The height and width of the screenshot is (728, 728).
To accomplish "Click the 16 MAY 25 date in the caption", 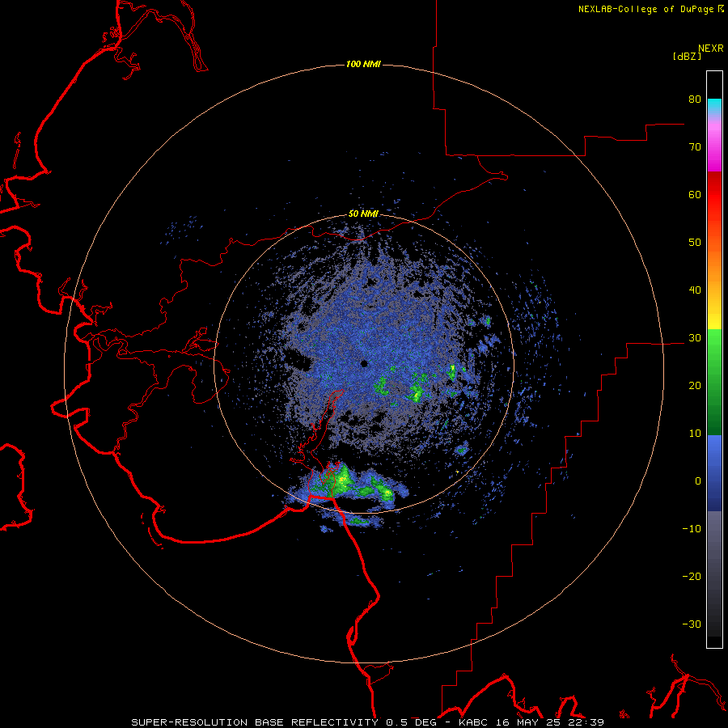I will [x=528, y=722].
